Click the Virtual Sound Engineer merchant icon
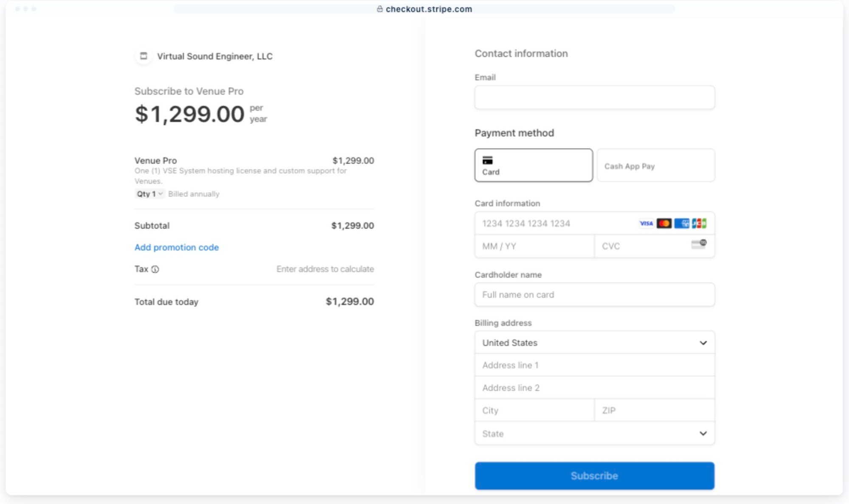Viewport: 849px width, 504px height. [x=143, y=56]
